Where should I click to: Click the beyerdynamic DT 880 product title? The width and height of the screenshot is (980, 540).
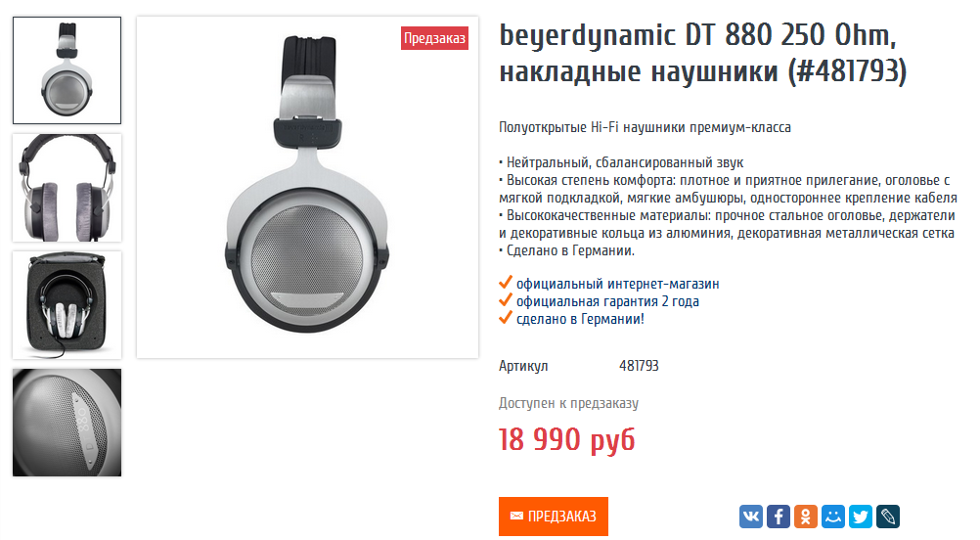click(x=702, y=53)
